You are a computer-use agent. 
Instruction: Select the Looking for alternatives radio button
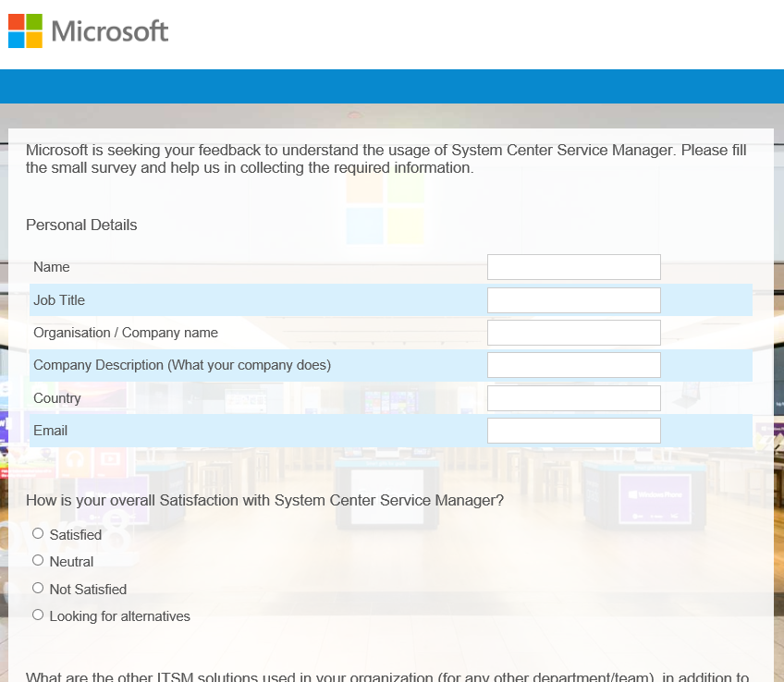[38, 615]
